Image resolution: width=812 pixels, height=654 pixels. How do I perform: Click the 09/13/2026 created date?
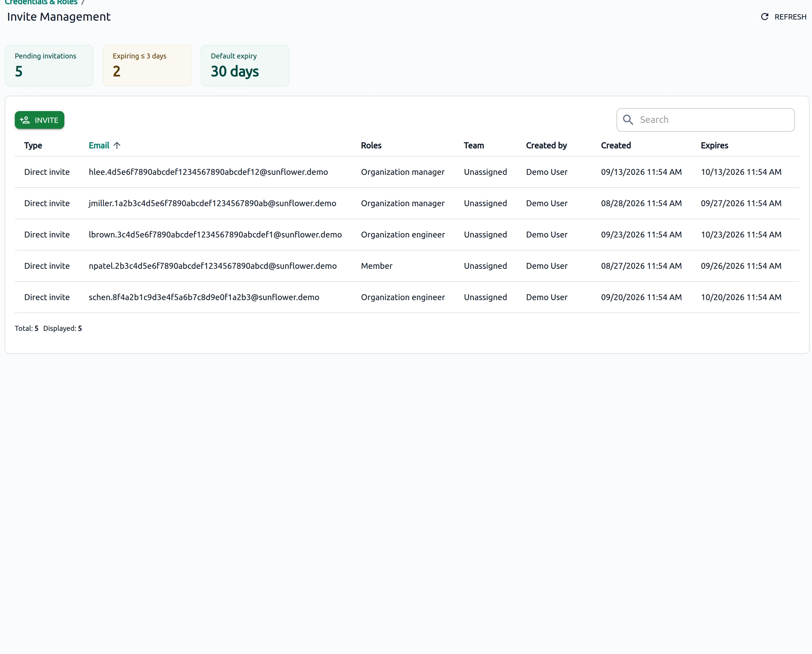[x=641, y=172]
